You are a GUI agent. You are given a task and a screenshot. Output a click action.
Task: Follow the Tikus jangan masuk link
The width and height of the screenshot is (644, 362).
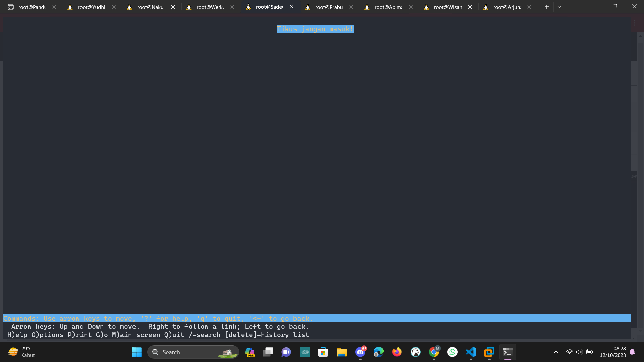coord(315,29)
